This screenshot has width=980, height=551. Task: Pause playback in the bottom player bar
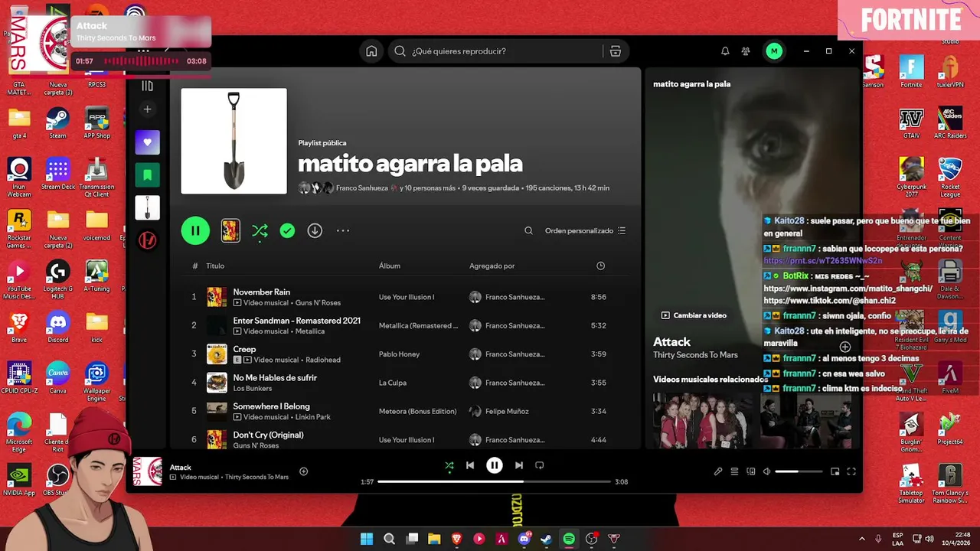pyautogui.click(x=495, y=465)
